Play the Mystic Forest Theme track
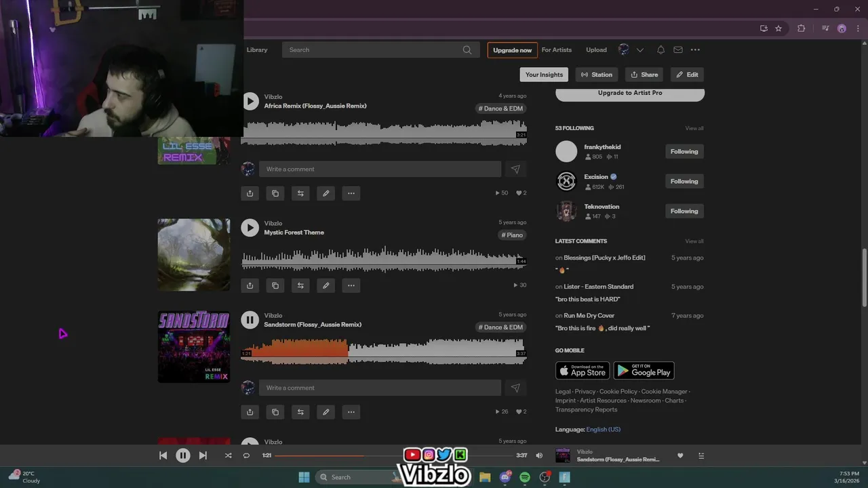This screenshot has width=868, height=488. tap(250, 228)
